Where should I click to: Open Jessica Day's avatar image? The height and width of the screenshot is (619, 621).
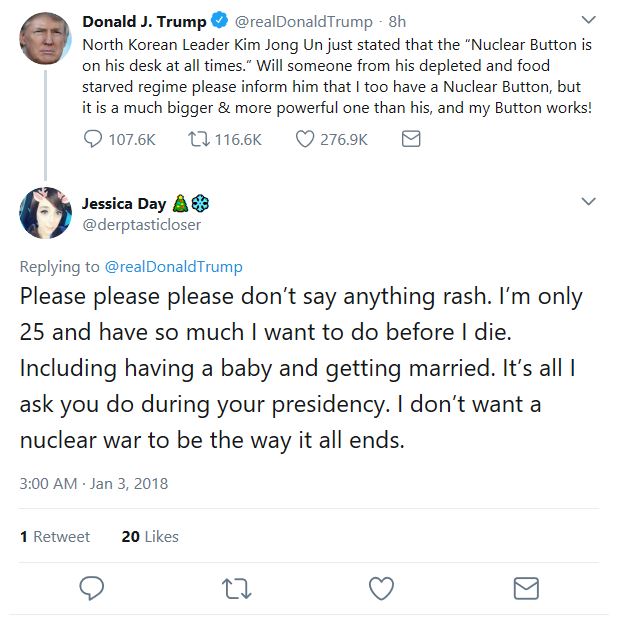(x=45, y=212)
